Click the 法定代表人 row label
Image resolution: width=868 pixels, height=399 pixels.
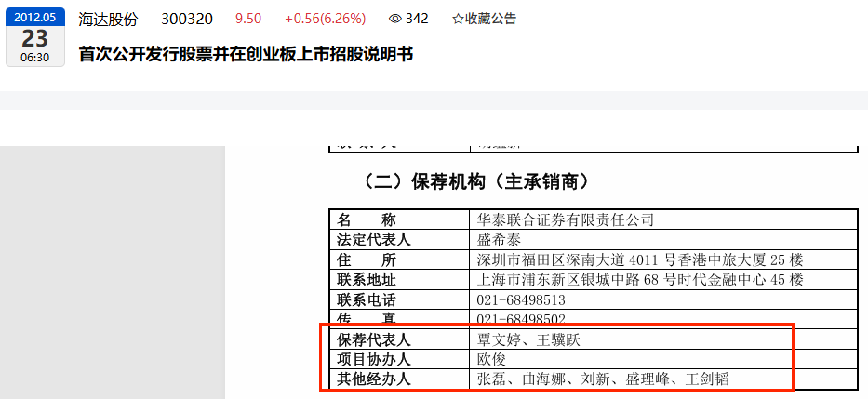pyautogui.click(x=374, y=240)
